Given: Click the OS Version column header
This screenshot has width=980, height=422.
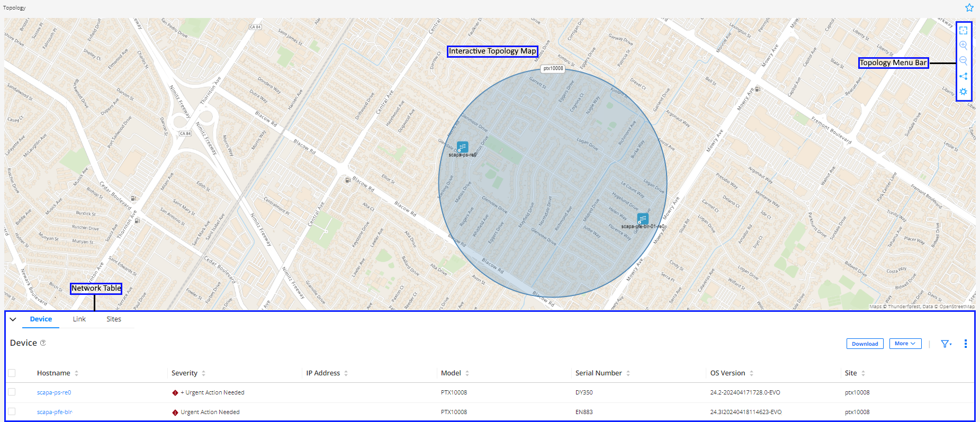Looking at the screenshot, I should click(727, 373).
